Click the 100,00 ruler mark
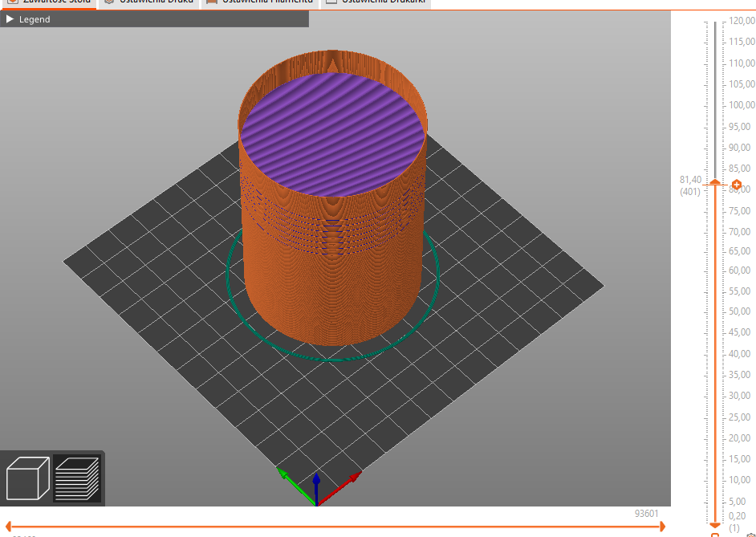 pos(742,105)
